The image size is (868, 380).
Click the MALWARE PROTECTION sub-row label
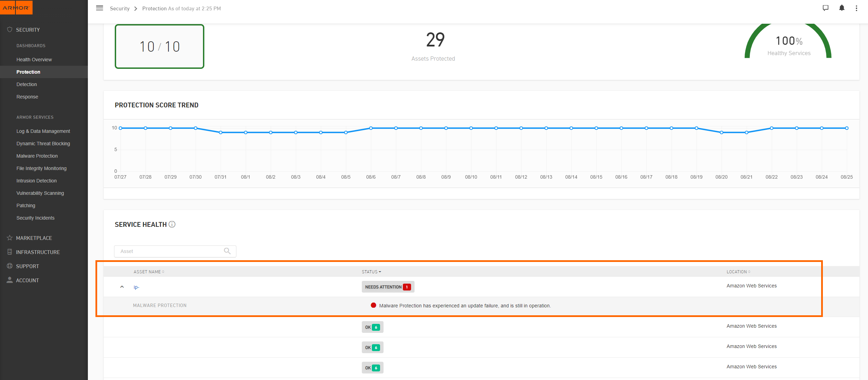(x=160, y=305)
